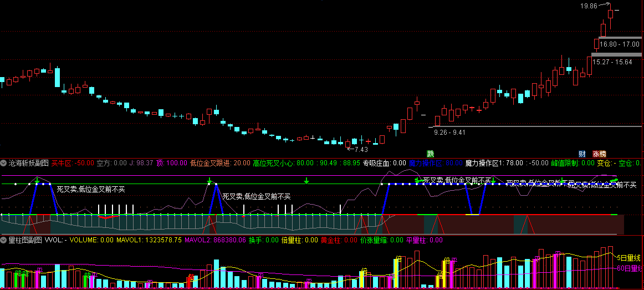Select the 低位金叉跟进: 20.00 value
Viewport: 644px width, 290px height.
click(219, 163)
